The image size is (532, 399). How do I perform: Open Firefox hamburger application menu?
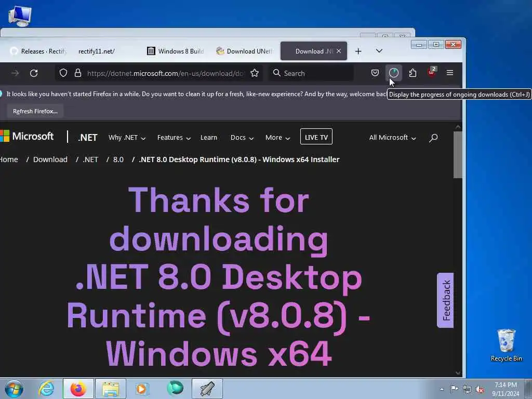[450, 73]
